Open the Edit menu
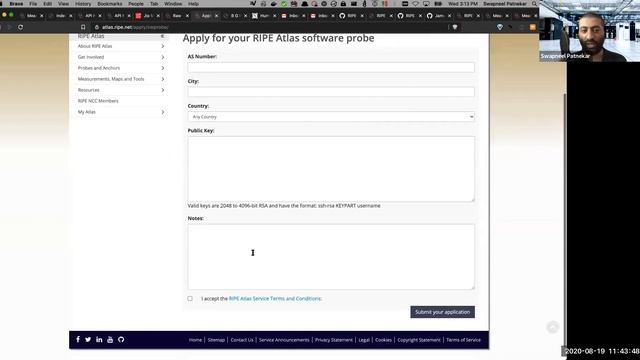Screen dimensions: 640x360 pos(48,4)
